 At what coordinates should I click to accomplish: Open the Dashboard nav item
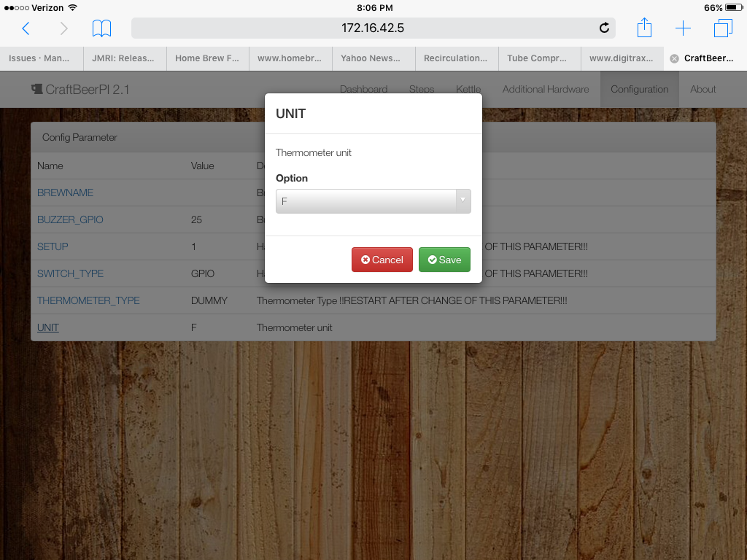click(x=363, y=90)
